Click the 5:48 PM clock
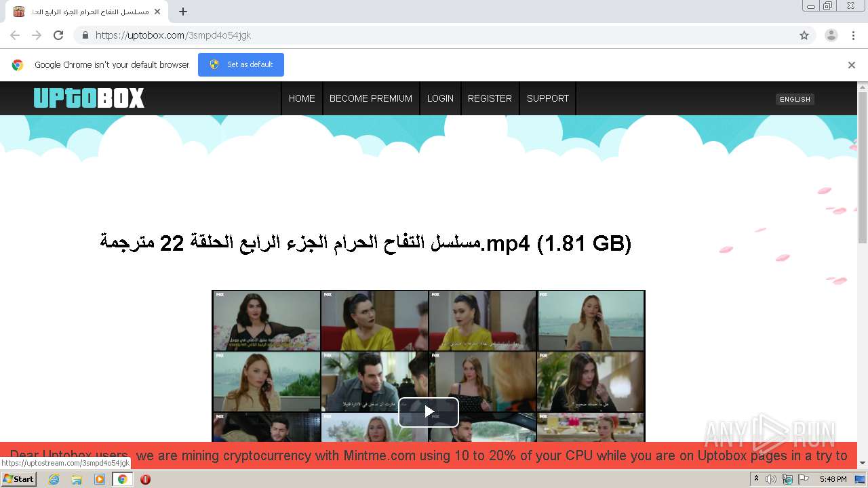This screenshot has width=868, height=488. tap(833, 479)
